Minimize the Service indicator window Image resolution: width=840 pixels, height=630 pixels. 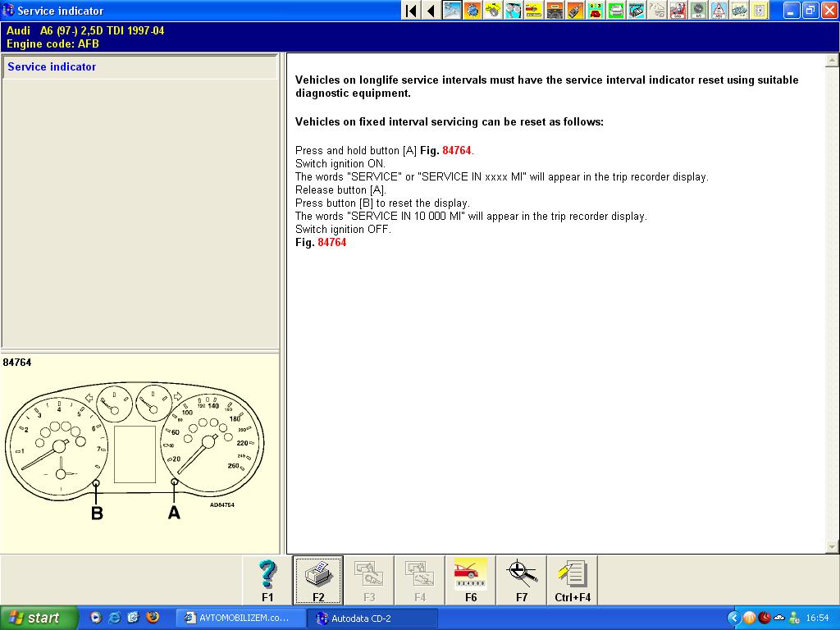point(792,10)
